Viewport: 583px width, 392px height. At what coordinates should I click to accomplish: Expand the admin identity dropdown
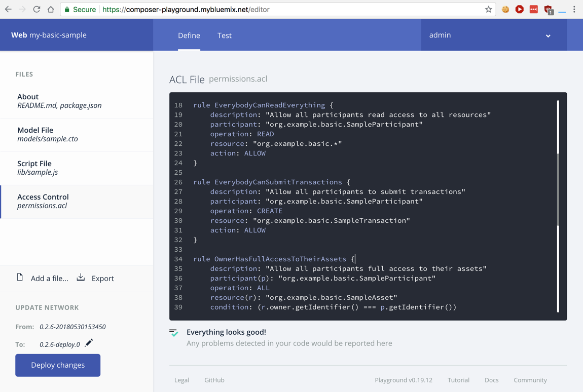[494, 35]
